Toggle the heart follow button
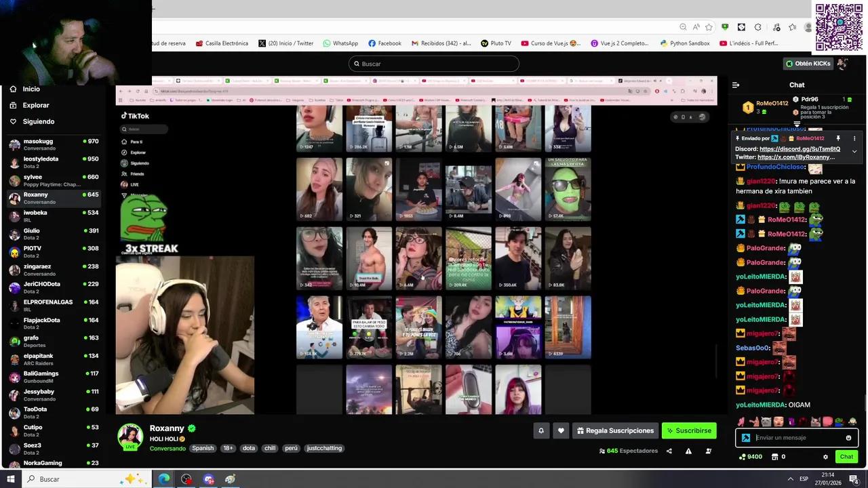 click(x=561, y=430)
